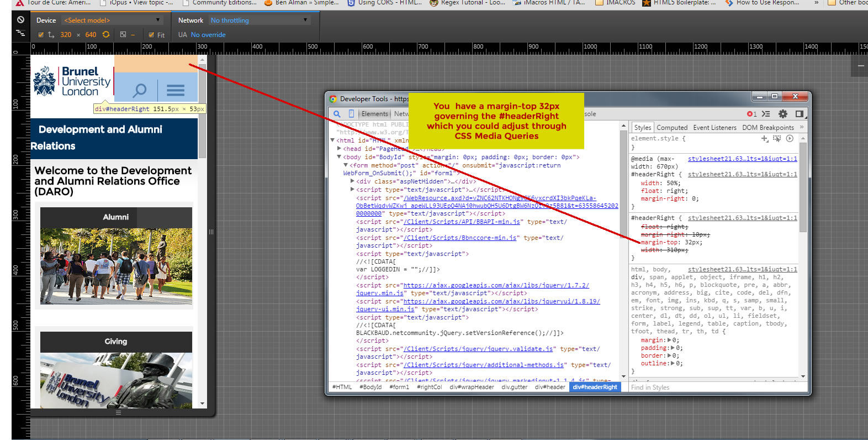Click the element.style rule
868x440 pixels.
[x=658, y=139]
